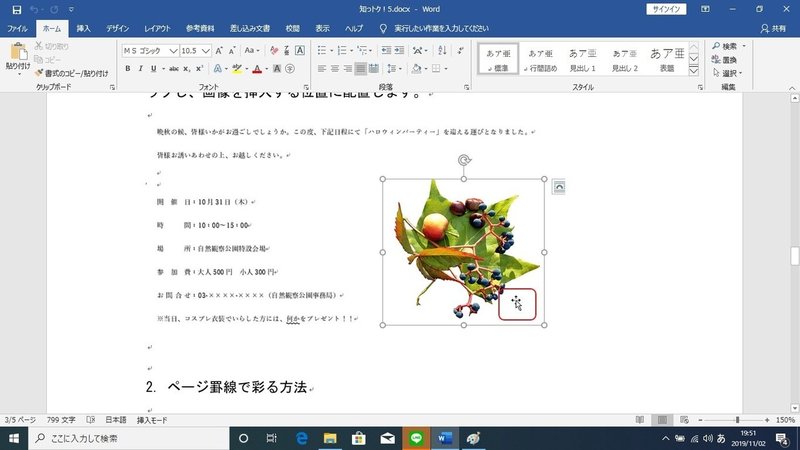Open the File tab
This screenshot has width=800, height=450.
pos(17,29)
